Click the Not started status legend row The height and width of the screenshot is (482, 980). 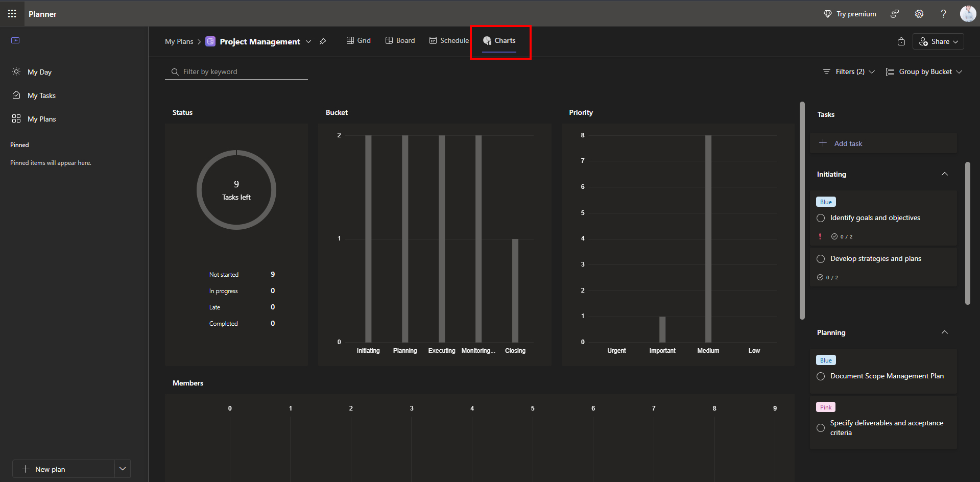pos(242,274)
